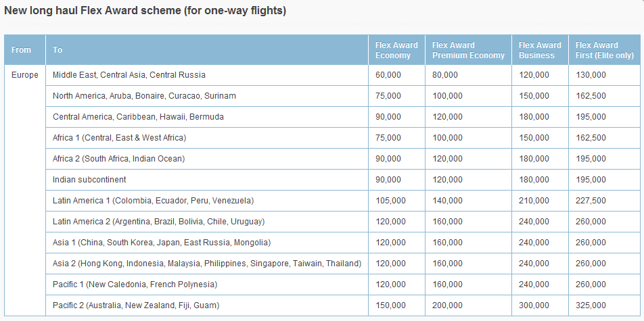Click the 'To' column header
Screen dimensions: 644x321
[x=58, y=50]
